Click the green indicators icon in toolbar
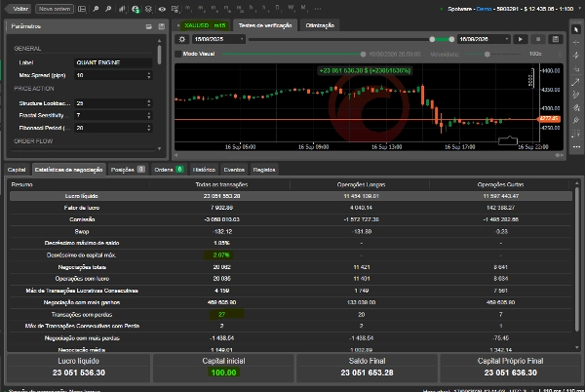 click(x=136, y=9)
